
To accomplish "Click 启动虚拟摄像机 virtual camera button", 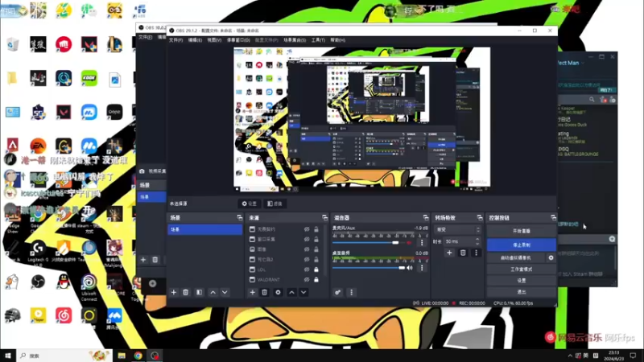I will pyautogui.click(x=516, y=257).
